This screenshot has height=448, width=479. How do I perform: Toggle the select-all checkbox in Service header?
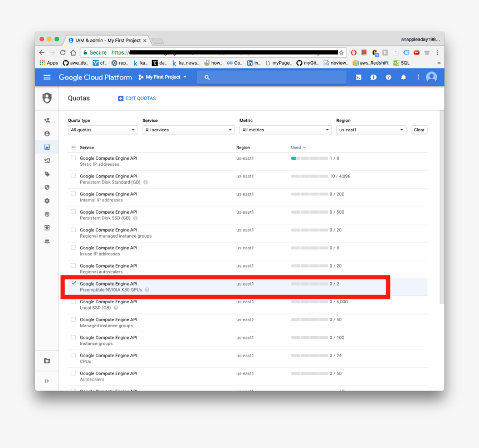[73, 147]
